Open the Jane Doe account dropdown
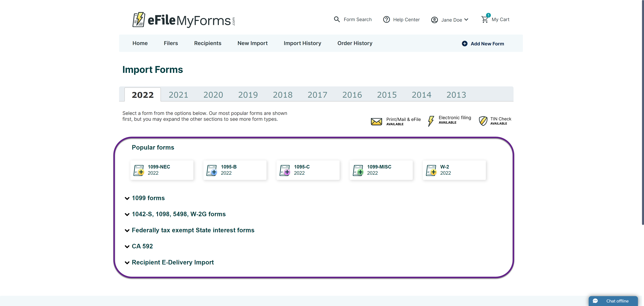 coord(450,20)
